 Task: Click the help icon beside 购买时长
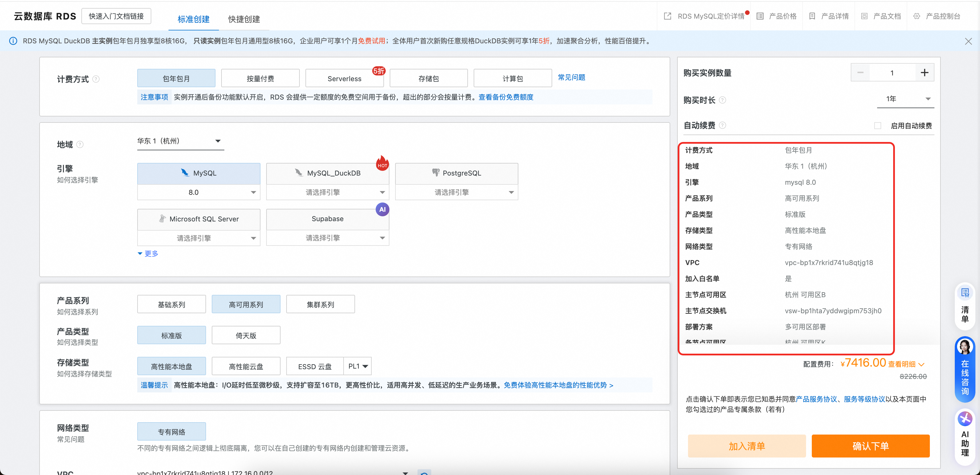coord(722,100)
